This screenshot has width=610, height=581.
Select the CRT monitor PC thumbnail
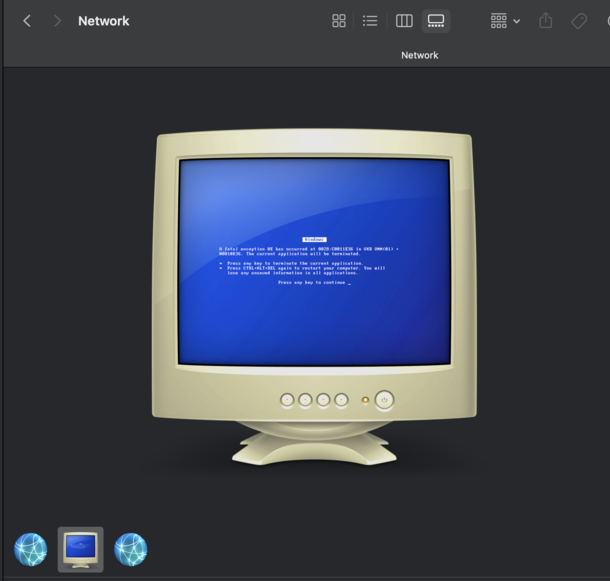click(x=81, y=549)
